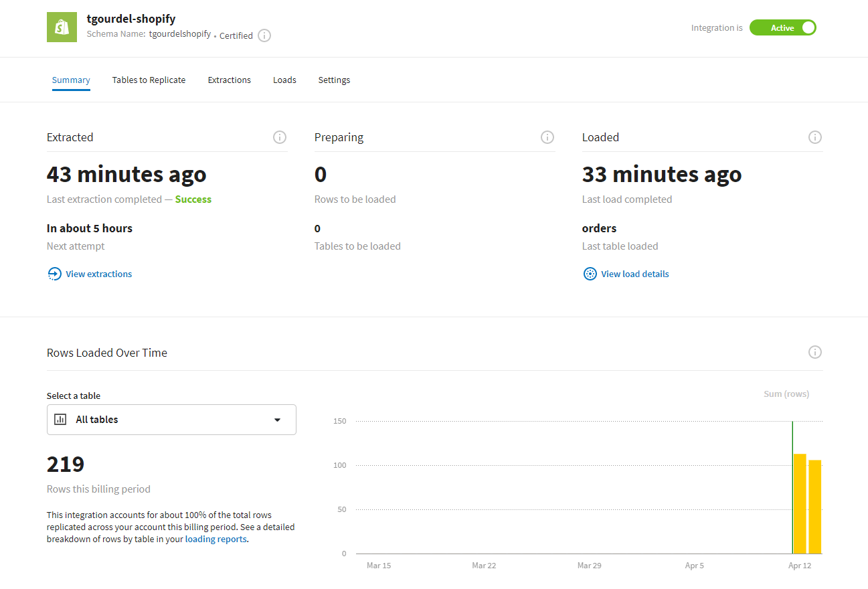
Task: Toggle the Integration Active switch
Action: 782,28
